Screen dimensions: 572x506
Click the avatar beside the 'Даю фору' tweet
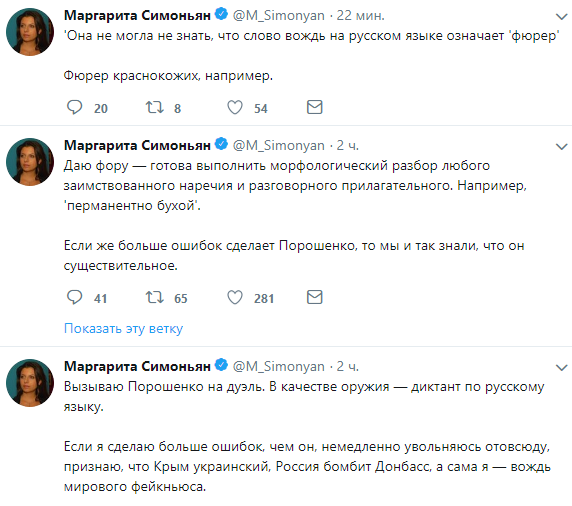[30, 162]
